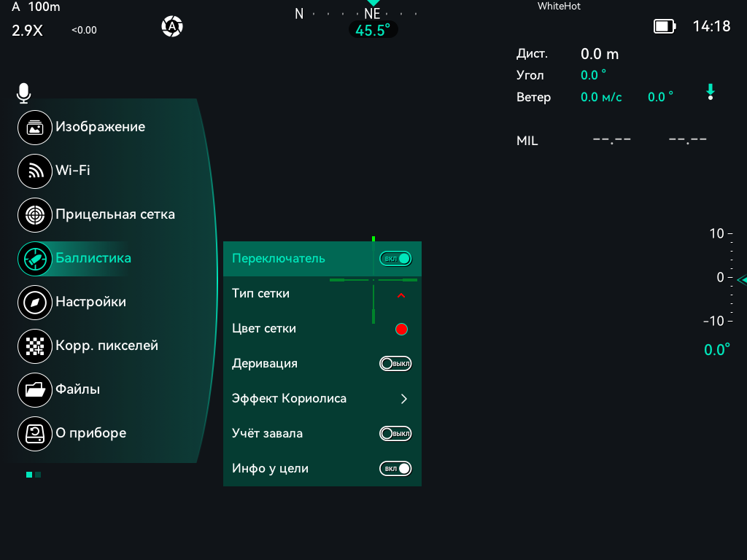Select the Баллистика menu label
747x560 pixels.
(x=93, y=258)
